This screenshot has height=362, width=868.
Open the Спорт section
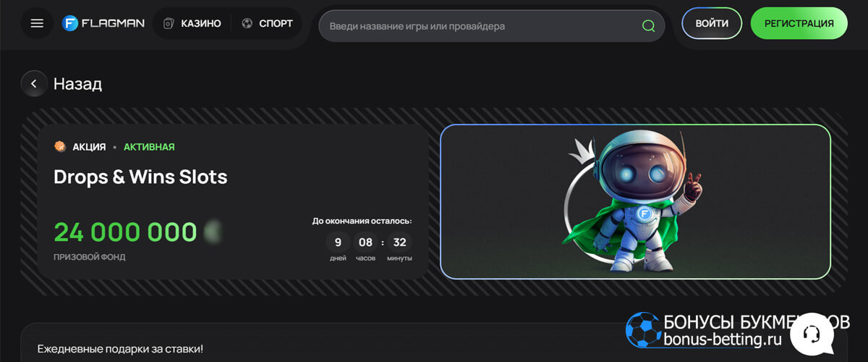(267, 23)
